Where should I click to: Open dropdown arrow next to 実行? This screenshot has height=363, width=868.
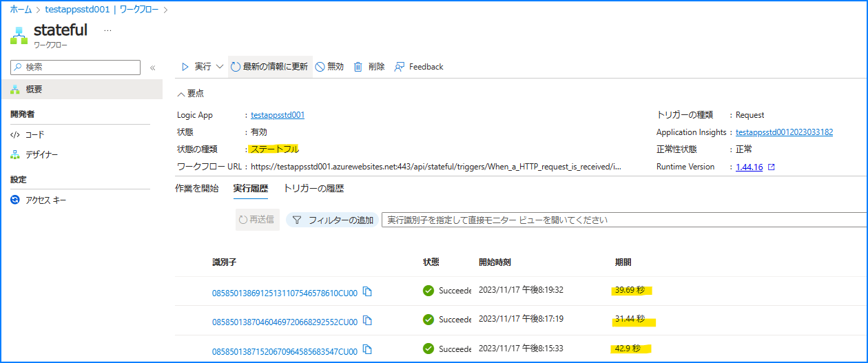(220, 67)
